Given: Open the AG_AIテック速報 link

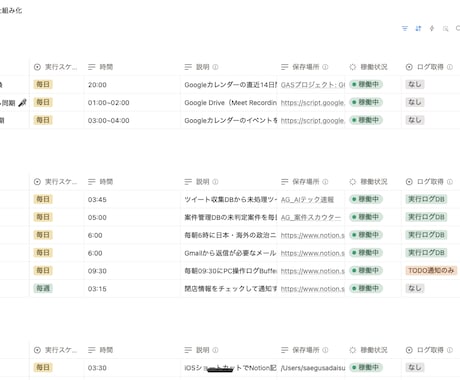Looking at the screenshot, I should tap(307, 200).
